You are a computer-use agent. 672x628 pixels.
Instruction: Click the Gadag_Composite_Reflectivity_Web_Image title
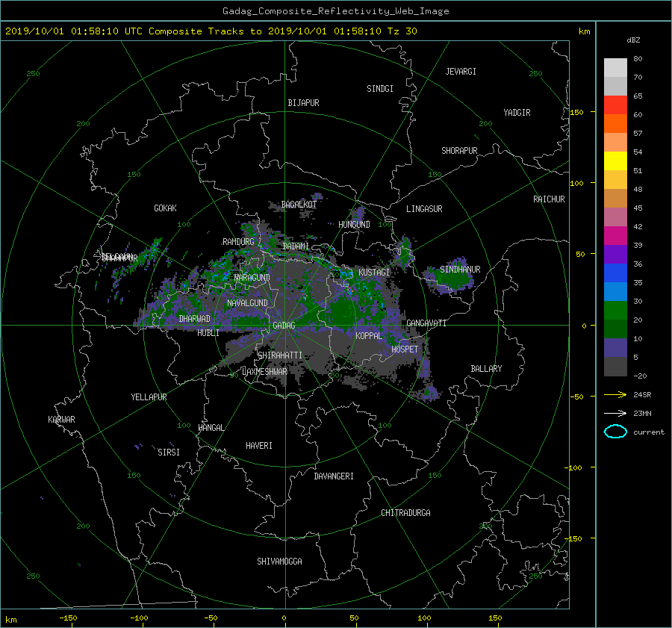335,11
